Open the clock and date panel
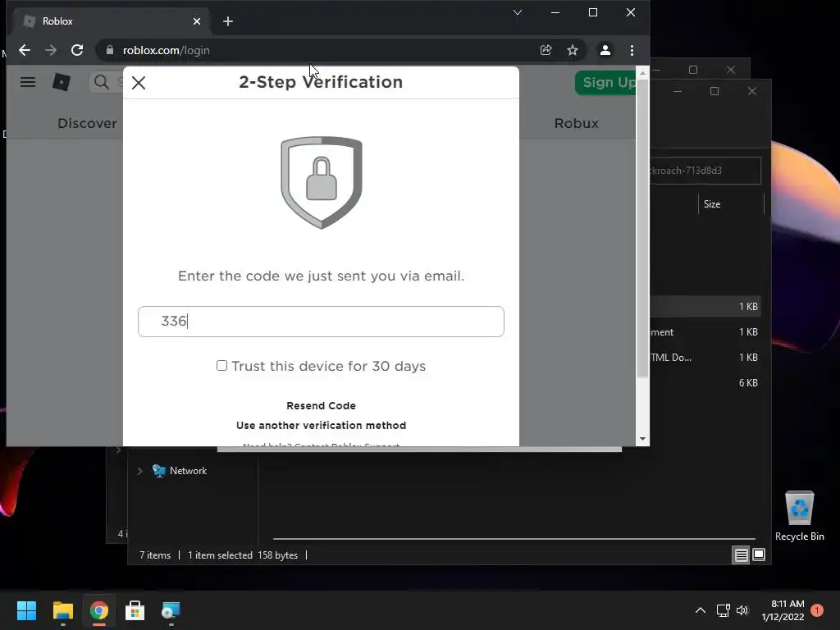This screenshot has height=630, width=840. pos(783,610)
